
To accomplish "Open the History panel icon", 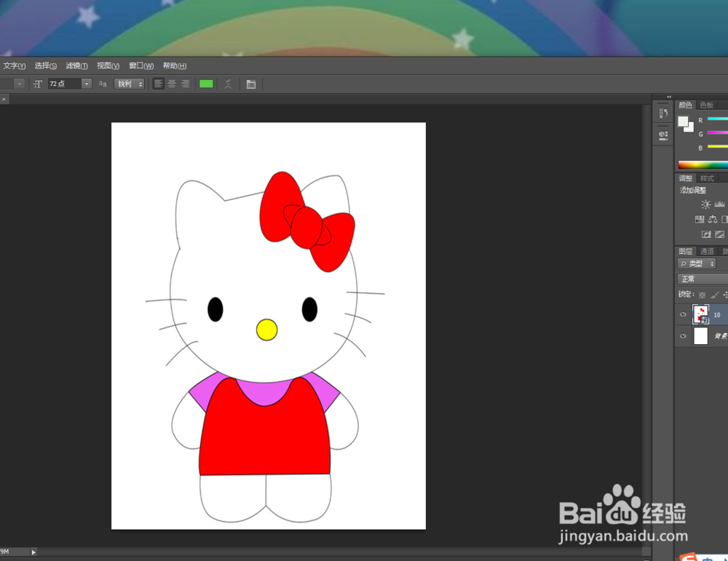I will pos(663,114).
